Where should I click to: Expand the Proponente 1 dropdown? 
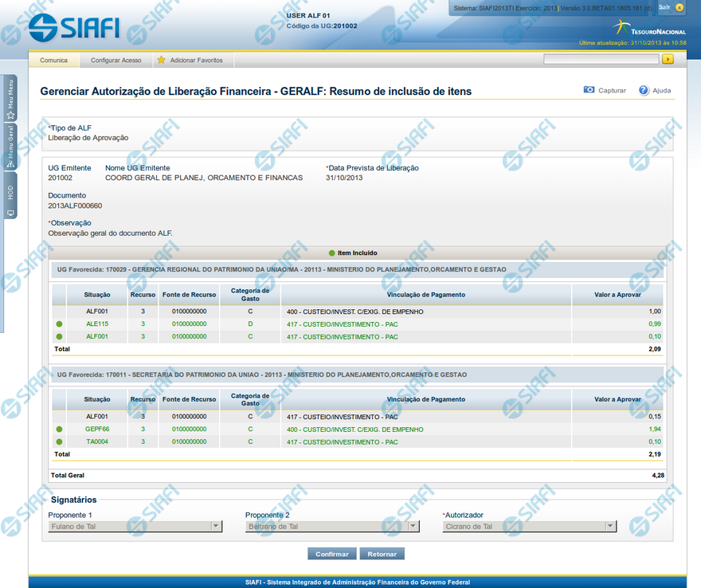(x=216, y=527)
